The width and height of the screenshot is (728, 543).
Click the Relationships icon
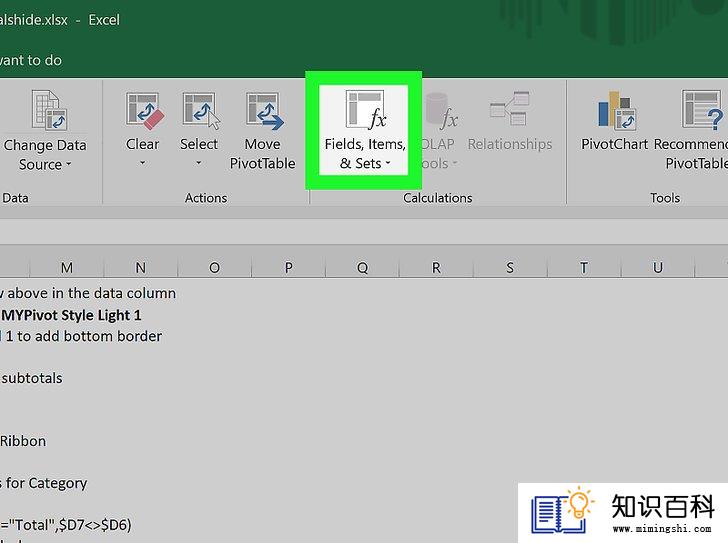click(x=509, y=109)
